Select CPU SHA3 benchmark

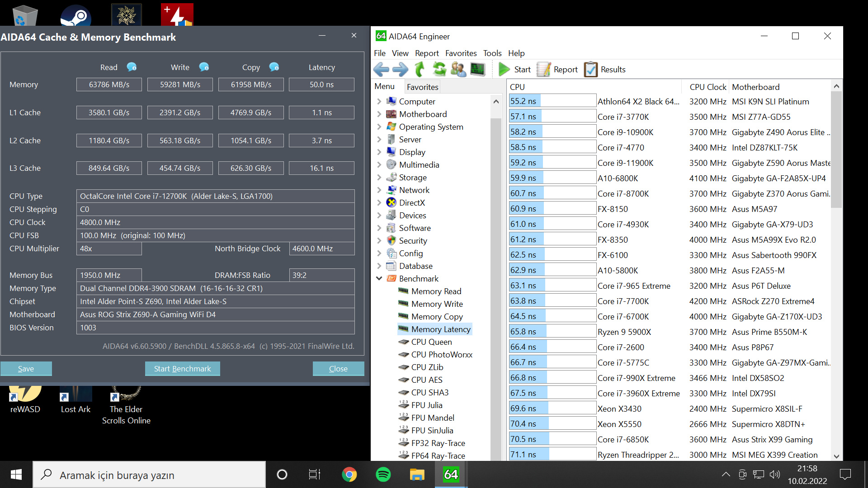(429, 393)
